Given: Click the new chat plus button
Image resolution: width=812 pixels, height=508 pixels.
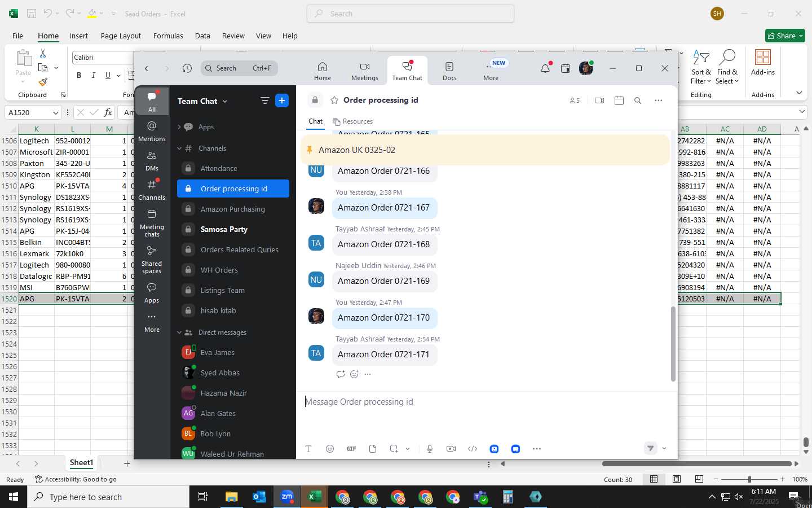Looking at the screenshot, I should point(282,100).
